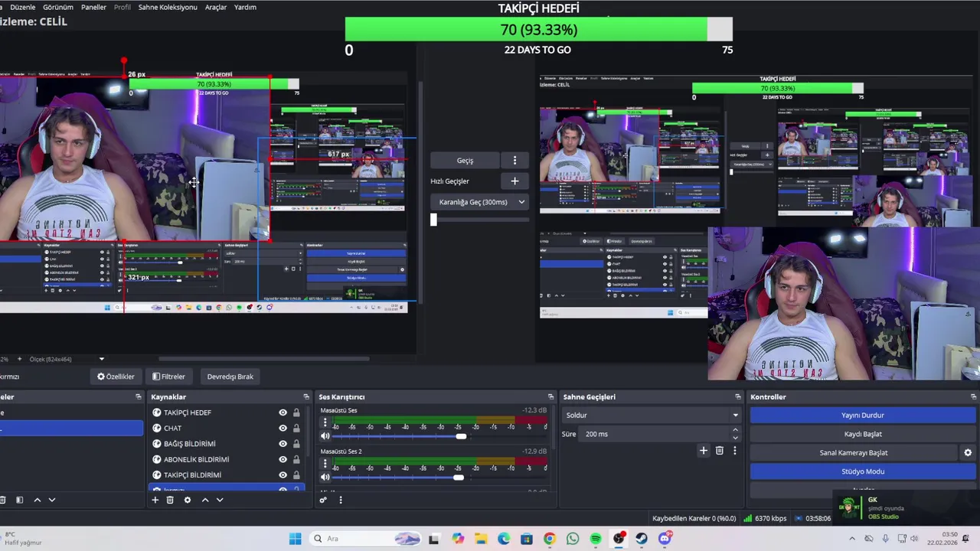This screenshot has height=551, width=980.
Task: Adjust the Masaüstü Ses volume slider
Action: 461,436
